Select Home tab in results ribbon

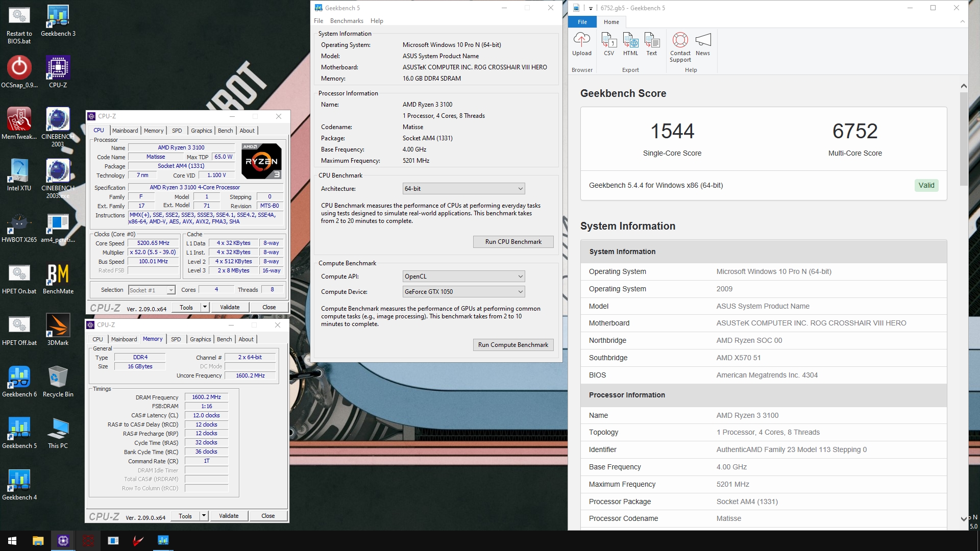pyautogui.click(x=611, y=22)
